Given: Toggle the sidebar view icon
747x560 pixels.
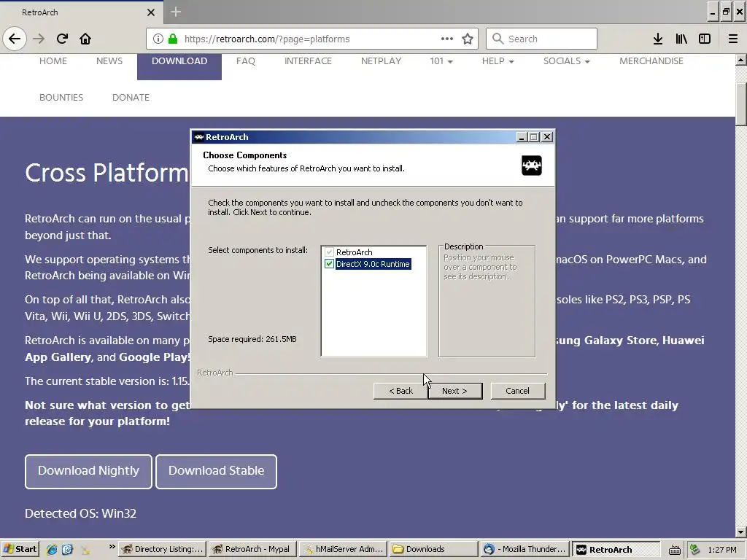Looking at the screenshot, I should pyautogui.click(x=705, y=39).
